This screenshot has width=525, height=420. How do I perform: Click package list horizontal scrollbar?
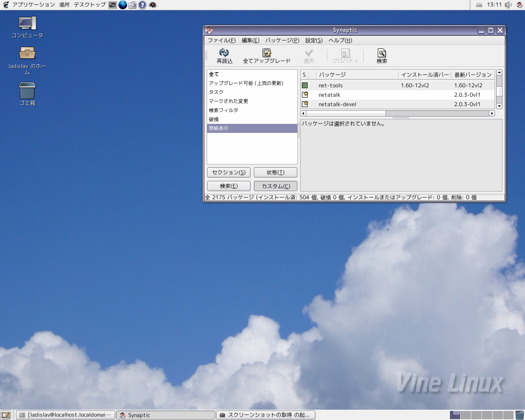point(397,113)
